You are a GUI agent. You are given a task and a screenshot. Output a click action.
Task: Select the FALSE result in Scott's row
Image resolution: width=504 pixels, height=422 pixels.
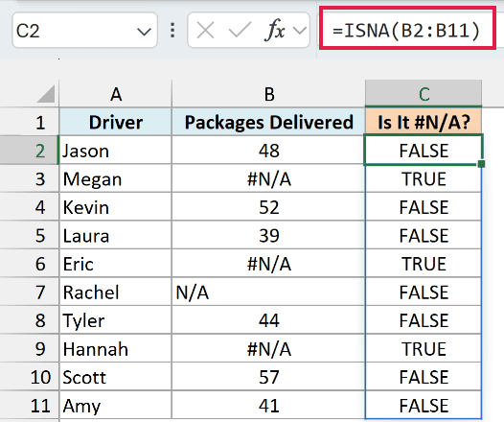(x=424, y=377)
